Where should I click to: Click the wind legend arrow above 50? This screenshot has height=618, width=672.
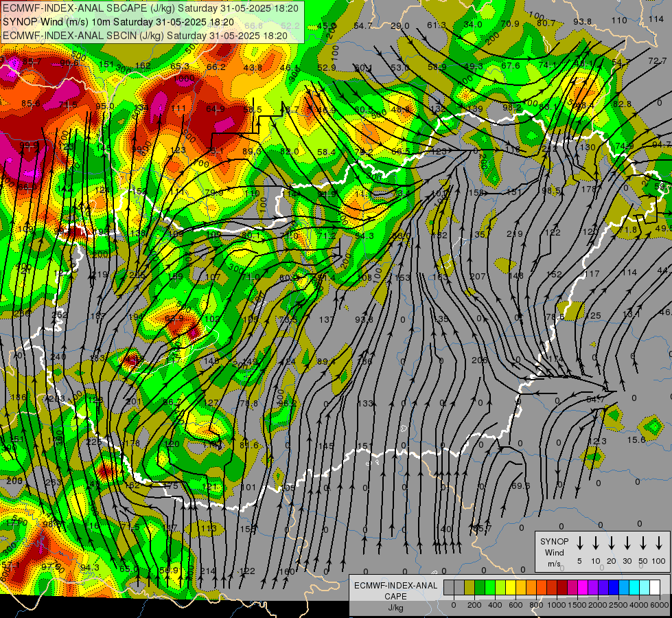[643, 543]
